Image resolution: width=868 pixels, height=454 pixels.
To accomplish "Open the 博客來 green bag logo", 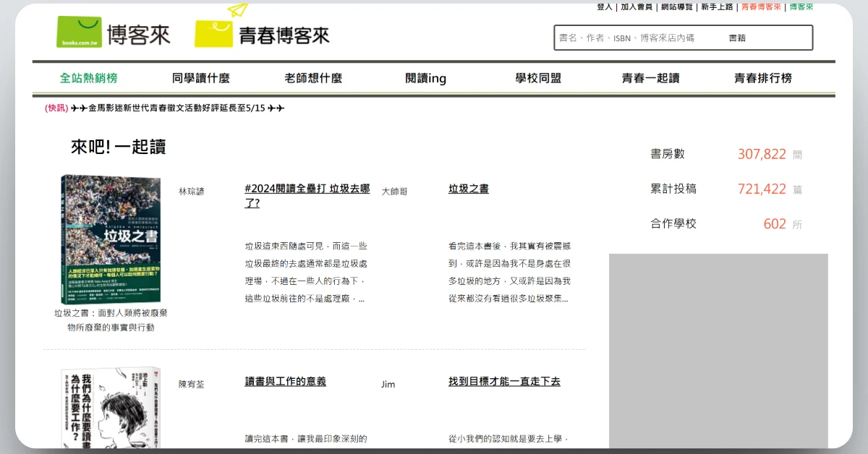I will click(x=113, y=33).
